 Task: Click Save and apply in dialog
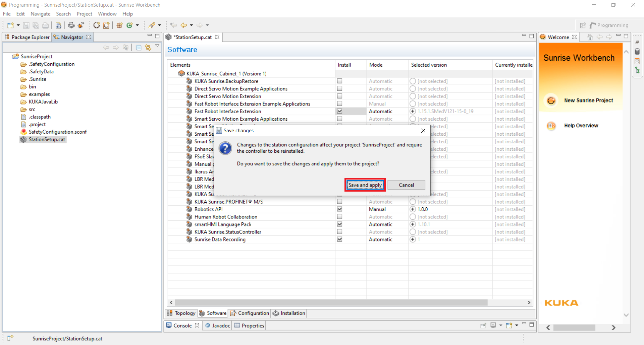click(x=365, y=185)
